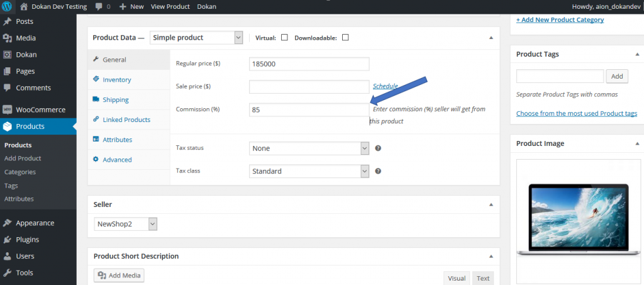Enable the Downloadable checkbox

tap(345, 37)
